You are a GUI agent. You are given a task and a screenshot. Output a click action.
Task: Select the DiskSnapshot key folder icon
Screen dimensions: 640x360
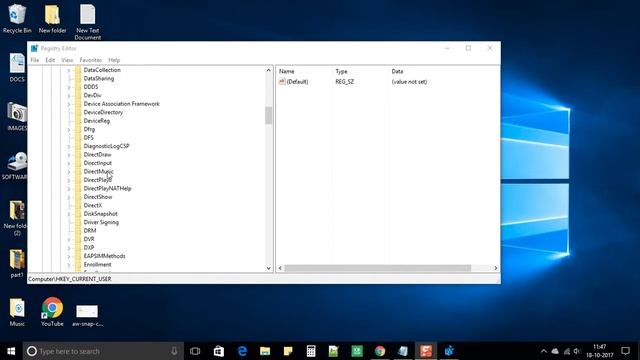point(78,214)
